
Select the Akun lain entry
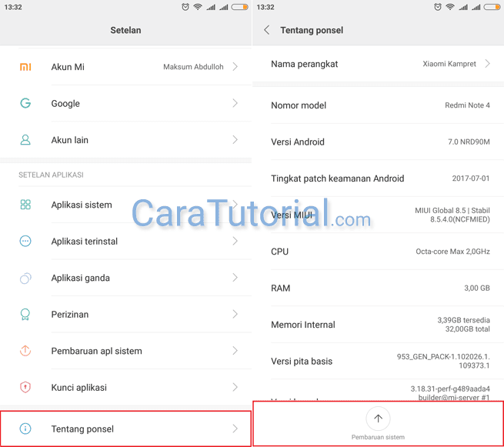125,140
